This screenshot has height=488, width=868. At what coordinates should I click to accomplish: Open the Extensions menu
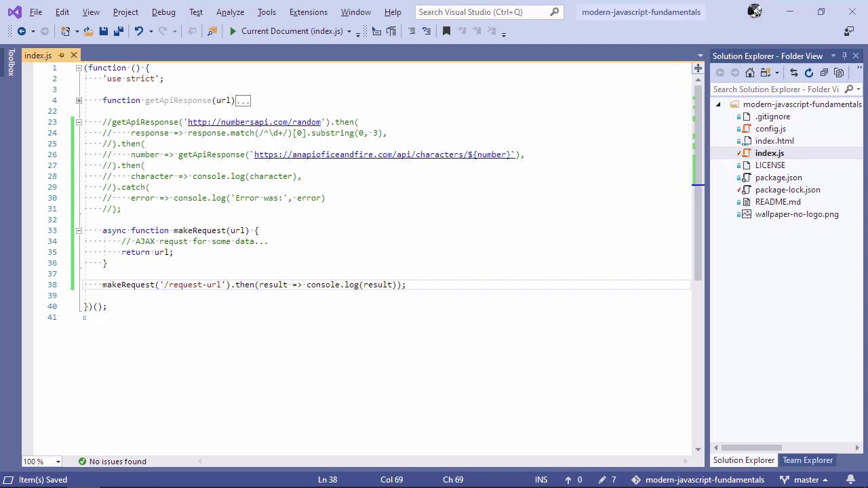click(x=308, y=12)
